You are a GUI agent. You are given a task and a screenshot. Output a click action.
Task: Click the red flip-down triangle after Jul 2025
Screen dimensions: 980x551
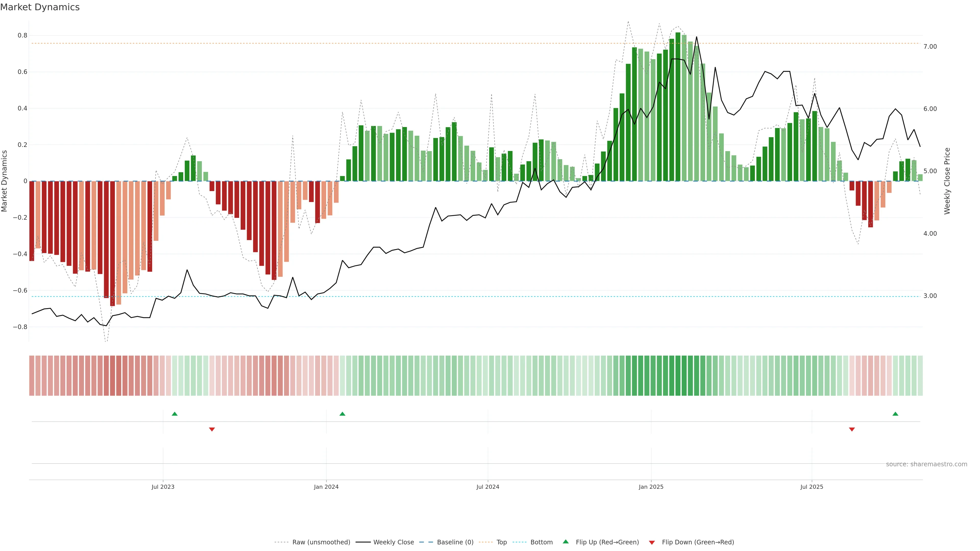[852, 429]
